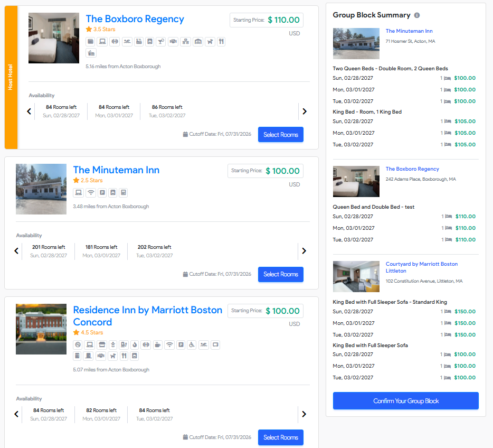
Task: Click Courtyard Marriott thumbnail in summary
Action: [x=356, y=276]
